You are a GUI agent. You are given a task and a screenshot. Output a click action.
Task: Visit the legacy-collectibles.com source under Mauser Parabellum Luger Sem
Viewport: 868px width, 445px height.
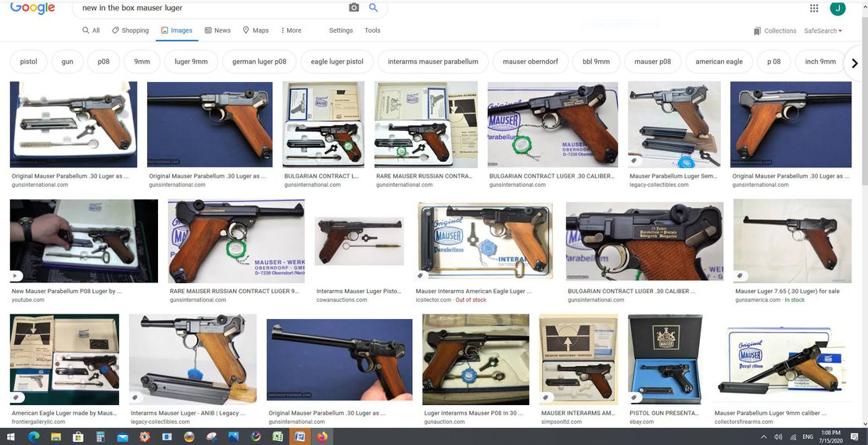pyautogui.click(x=658, y=185)
